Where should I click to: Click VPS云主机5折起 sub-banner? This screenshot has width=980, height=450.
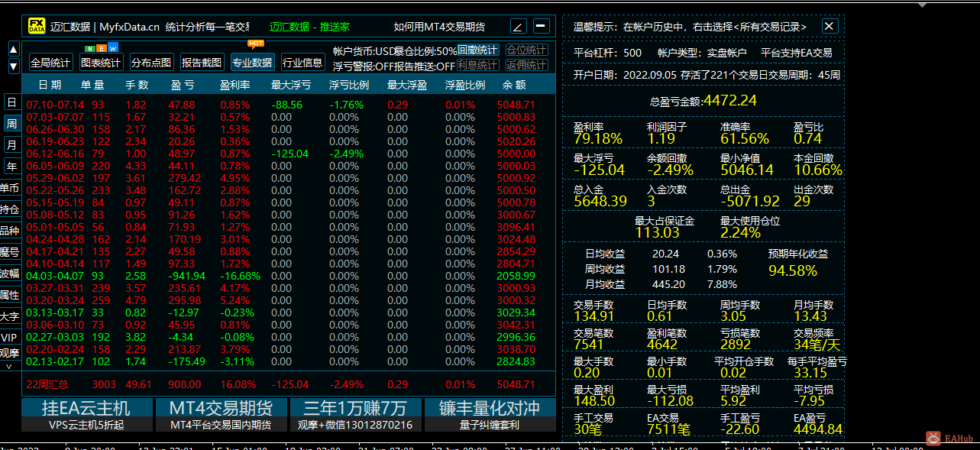pos(86,425)
